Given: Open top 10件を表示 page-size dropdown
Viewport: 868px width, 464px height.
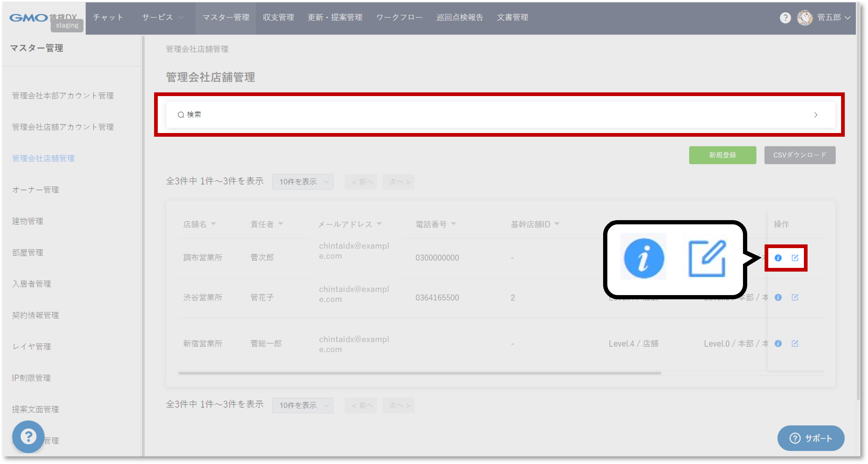Looking at the screenshot, I should (303, 182).
